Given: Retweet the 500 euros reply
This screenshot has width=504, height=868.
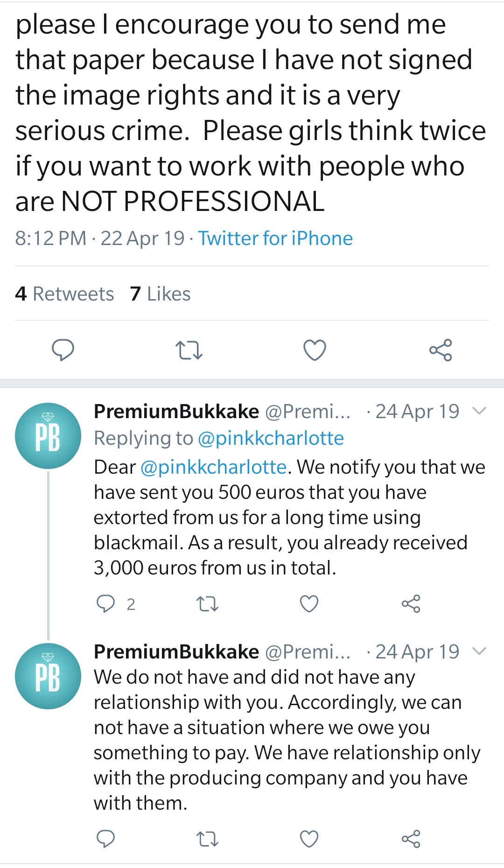Looking at the screenshot, I should (x=207, y=604).
